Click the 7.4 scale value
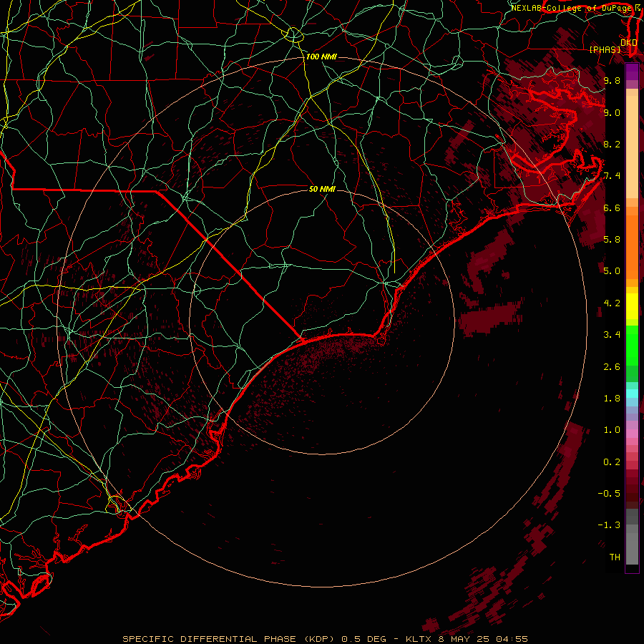The height and width of the screenshot is (644, 644). click(x=612, y=176)
